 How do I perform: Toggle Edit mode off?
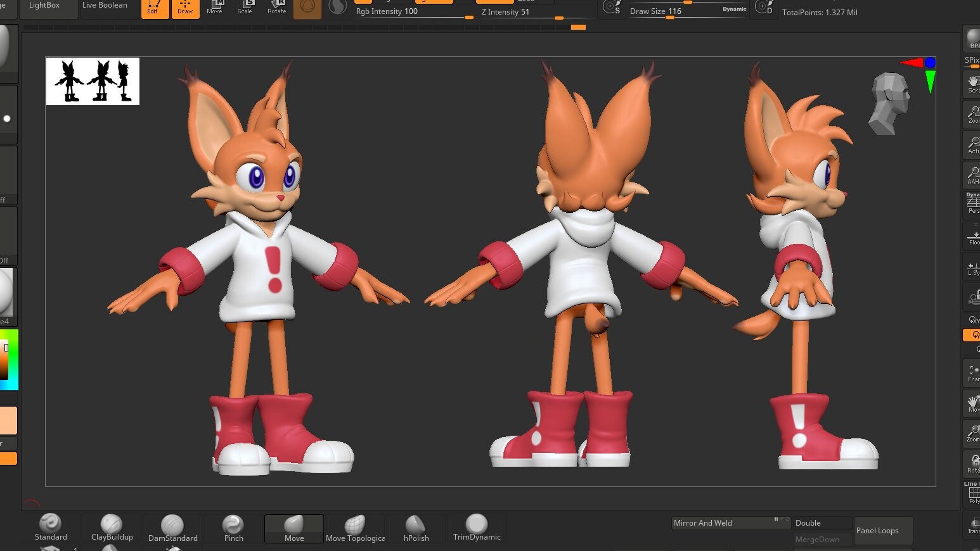[155, 8]
